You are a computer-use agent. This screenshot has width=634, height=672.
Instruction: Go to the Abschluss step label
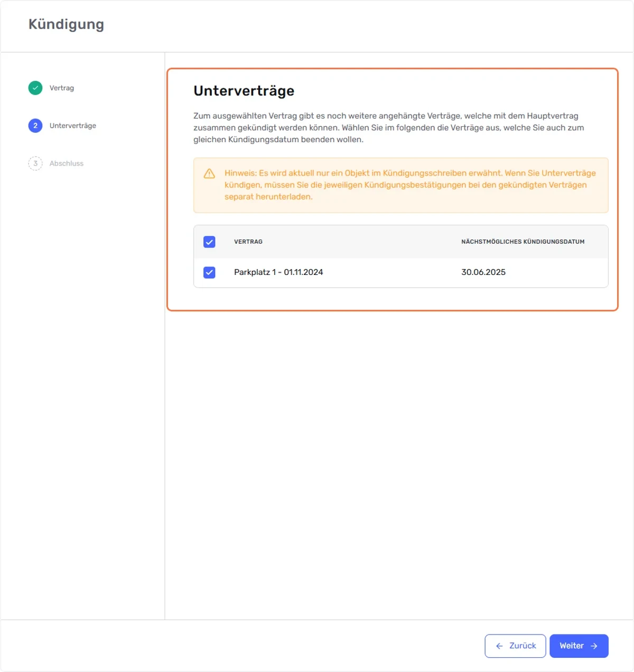point(67,163)
